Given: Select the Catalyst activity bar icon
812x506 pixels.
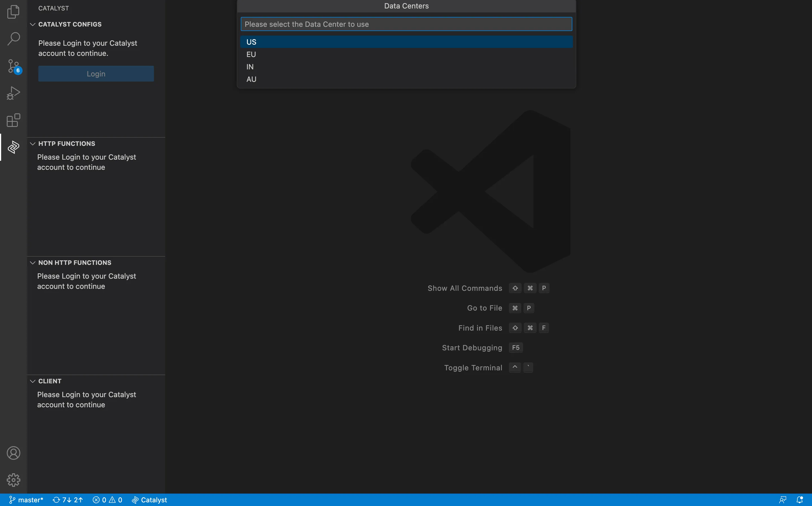Looking at the screenshot, I should pyautogui.click(x=13, y=147).
